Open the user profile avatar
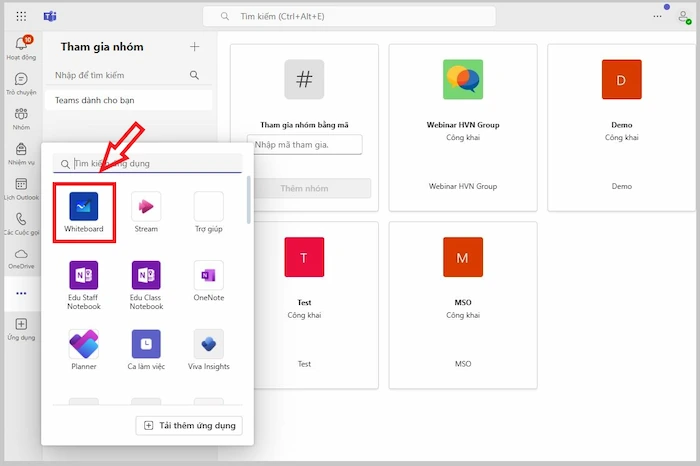Screen dimensions: 700x466 click(683, 17)
